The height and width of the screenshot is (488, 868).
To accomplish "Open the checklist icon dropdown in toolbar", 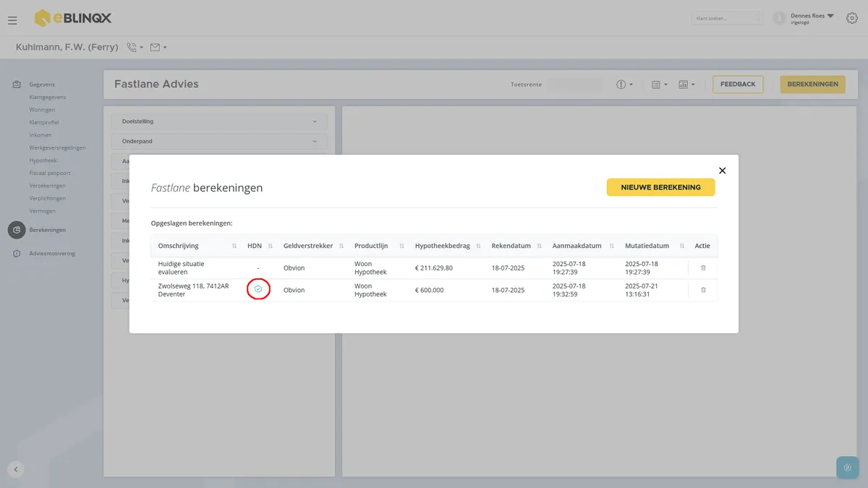I will [660, 85].
